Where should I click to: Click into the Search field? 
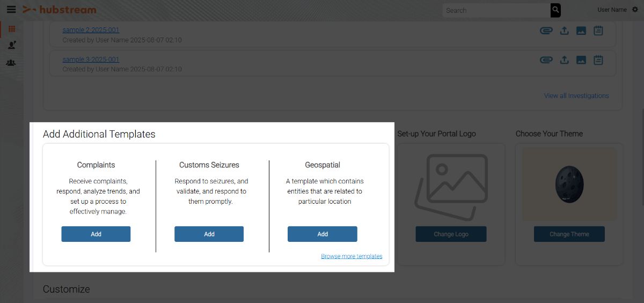click(496, 10)
